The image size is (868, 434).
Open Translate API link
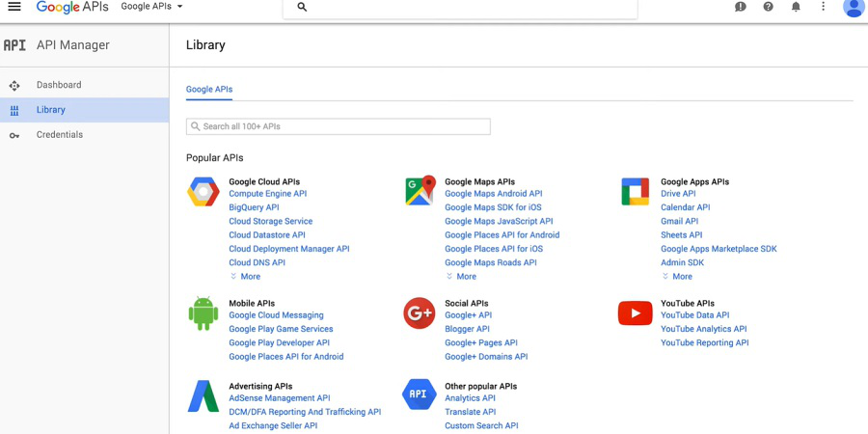pos(471,413)
